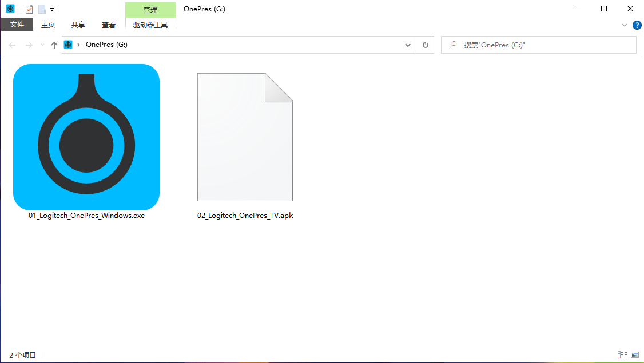Click the New folder quick access icon
644x363 pixels.
42,9
